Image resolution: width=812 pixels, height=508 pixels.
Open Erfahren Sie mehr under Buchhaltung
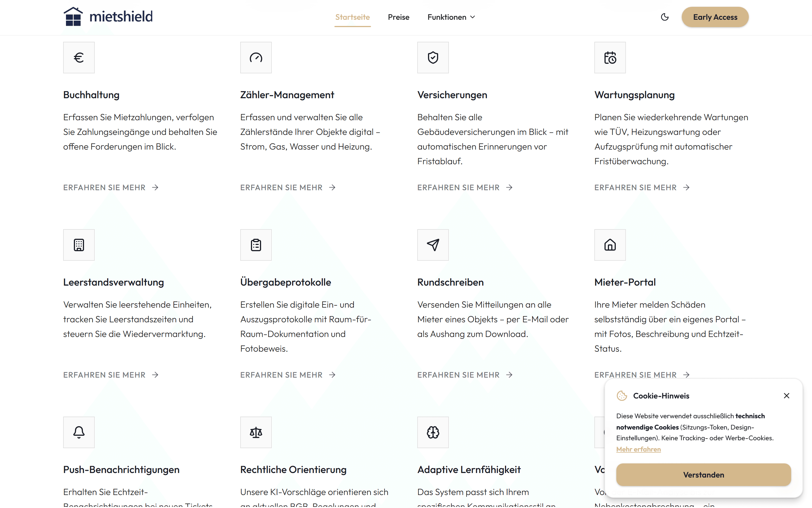(111, 187)
